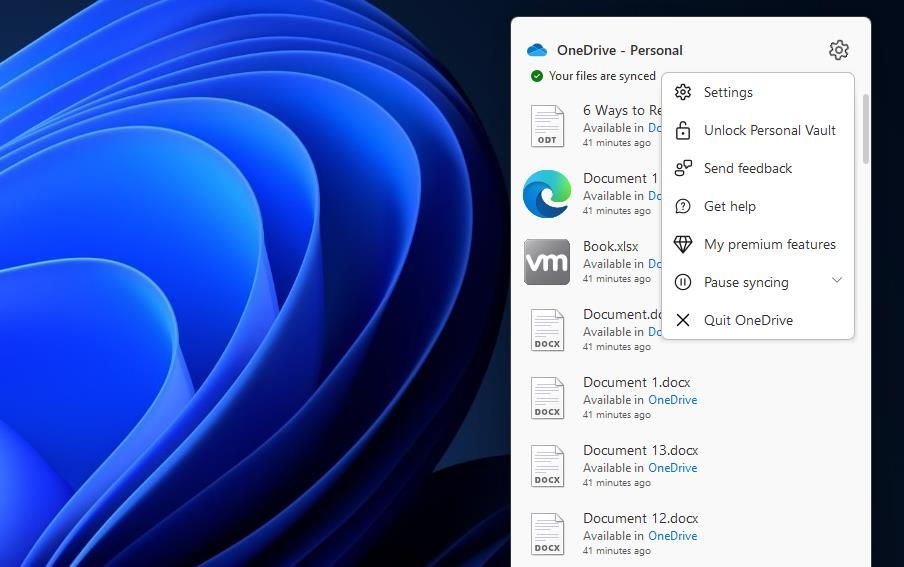Click the ODT file icon for 6 Ways
The image size is (904, 567).
(x=547, y=126)
